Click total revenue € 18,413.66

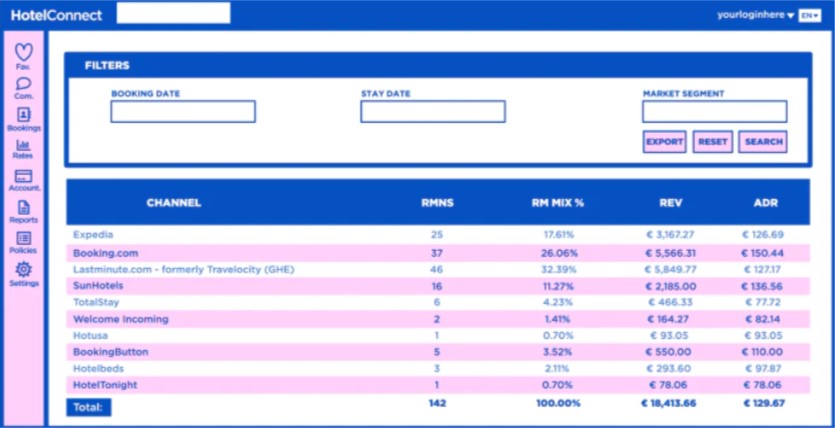[x=670, y=404]
